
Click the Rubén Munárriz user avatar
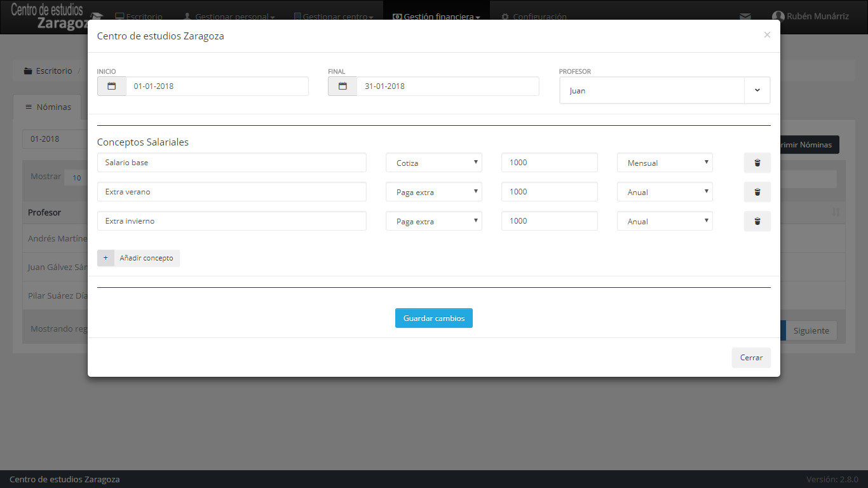778,17
